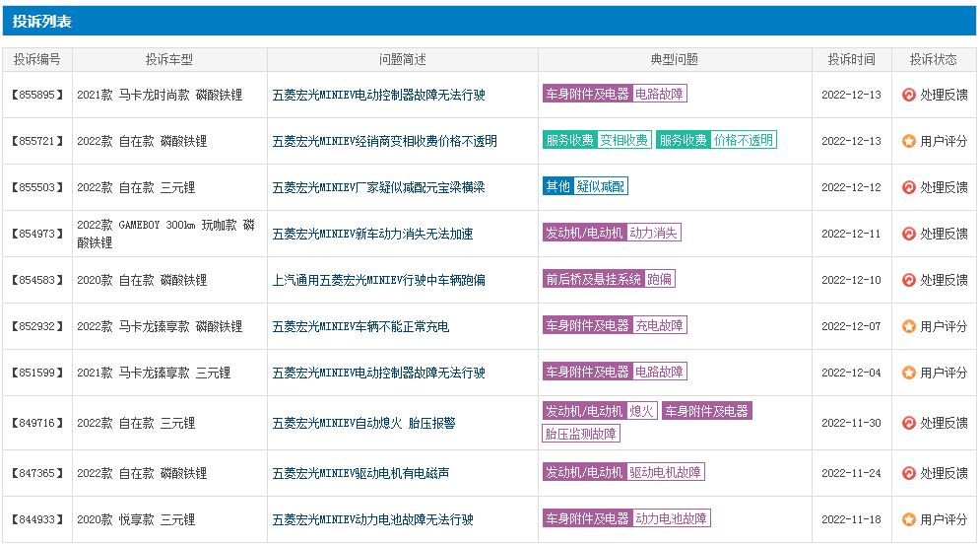Click the 投诉列表 section title
Viewport: 980px width, 545px height.
(42, 22)
